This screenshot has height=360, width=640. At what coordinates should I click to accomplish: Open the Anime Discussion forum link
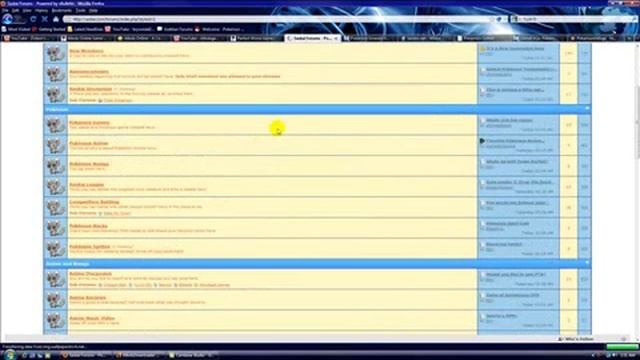click(91, 274)
